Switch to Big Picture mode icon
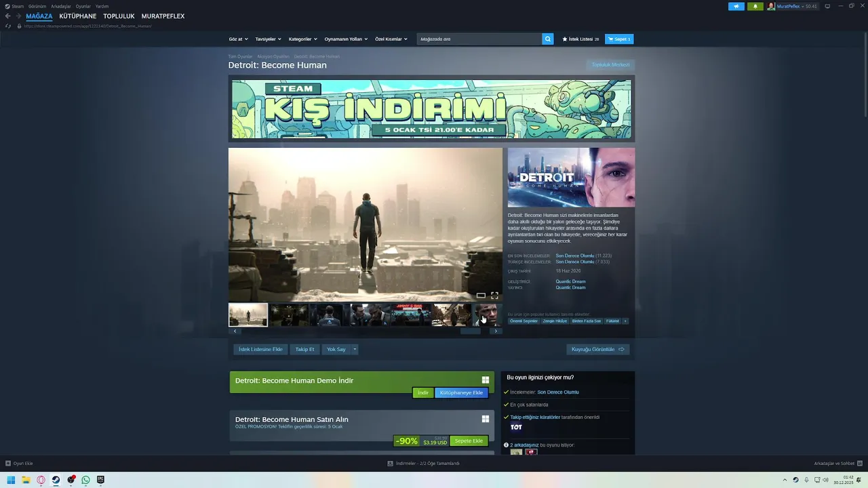The width and height of the screenshot is (868, 488). coord(827,6)
